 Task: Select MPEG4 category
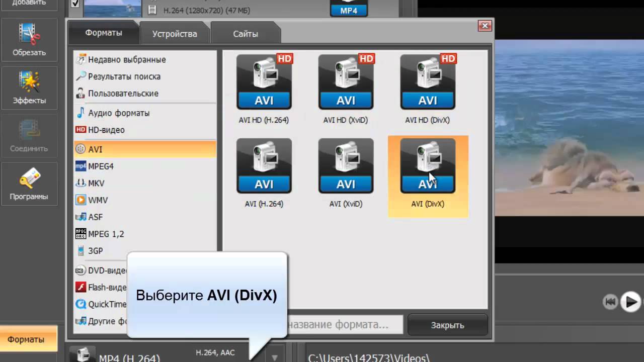145,166
